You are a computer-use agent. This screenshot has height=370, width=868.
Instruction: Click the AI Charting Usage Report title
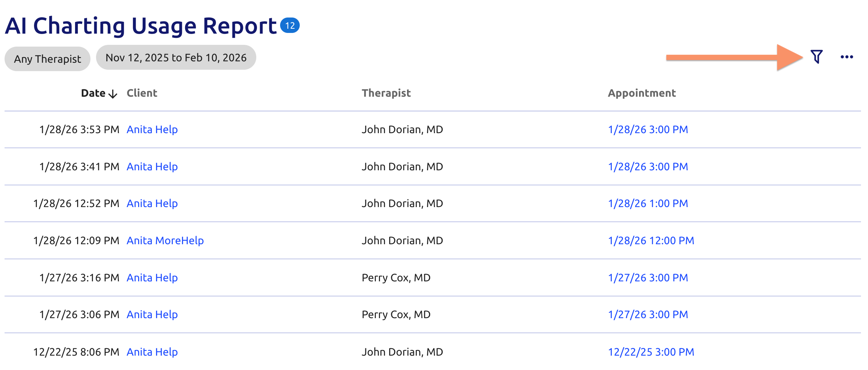click(141, 26)
